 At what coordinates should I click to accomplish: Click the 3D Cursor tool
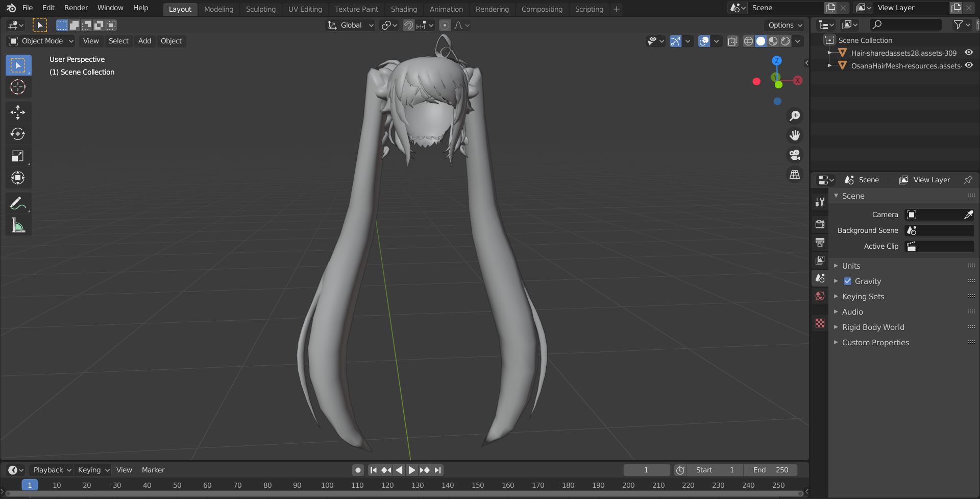(18, 87)
